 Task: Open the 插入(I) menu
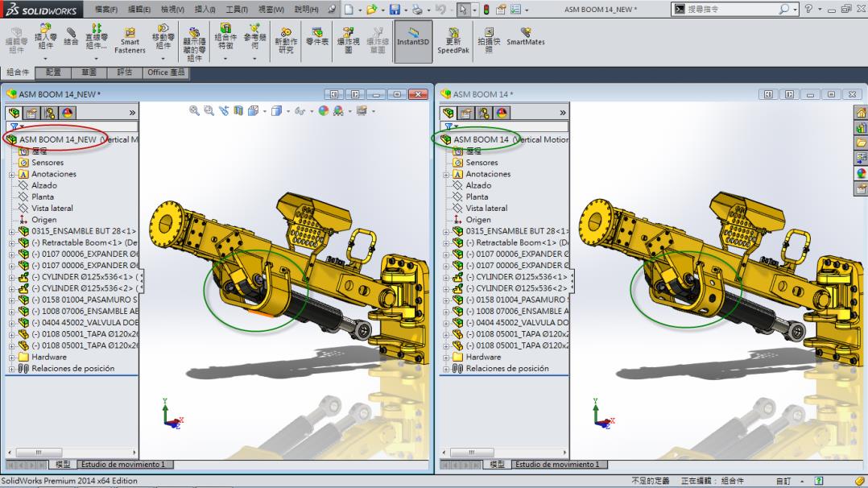(205, 10)
